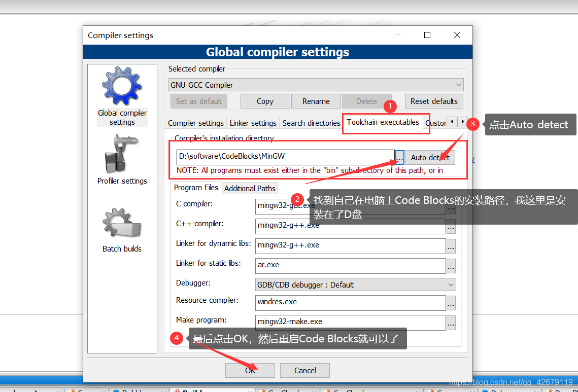The image size is (578, 392).
Task: Click Cancel to dismiss dialog
Action: coord(305,370)
